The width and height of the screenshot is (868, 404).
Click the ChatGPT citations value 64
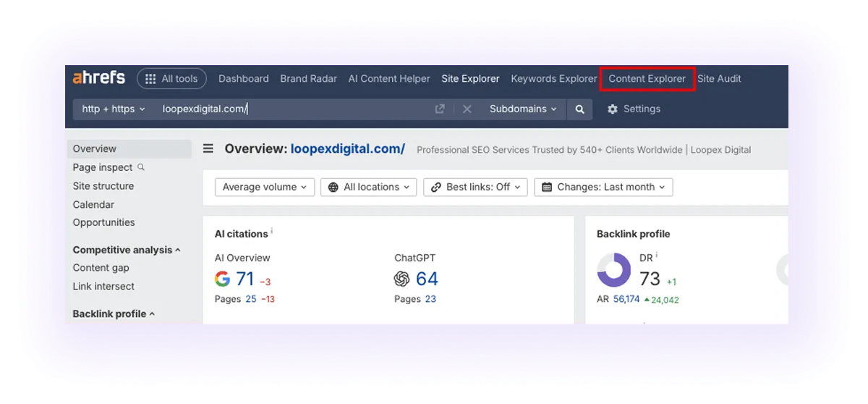[427, 279]
